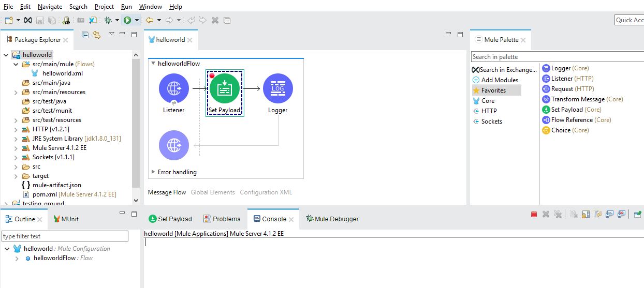Viewport: 644px width, 288px height.
Task: Switch to the Mule Debugger tab
Action: 332,219
